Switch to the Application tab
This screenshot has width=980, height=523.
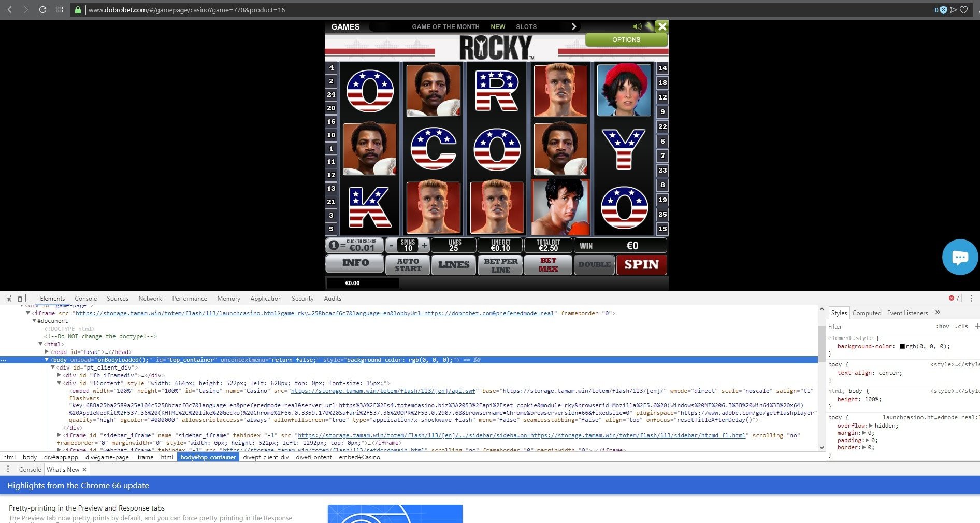coord(266,298)
